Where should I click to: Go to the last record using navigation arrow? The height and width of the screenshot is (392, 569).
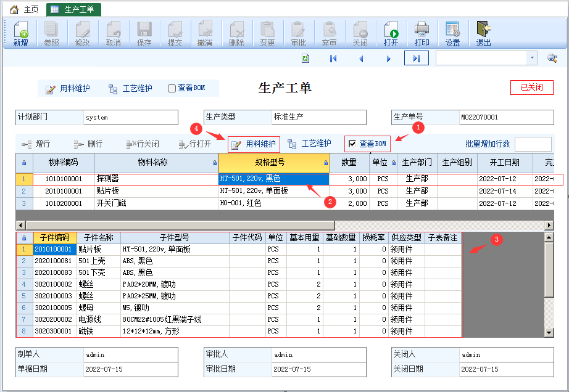tap(416, 58)
